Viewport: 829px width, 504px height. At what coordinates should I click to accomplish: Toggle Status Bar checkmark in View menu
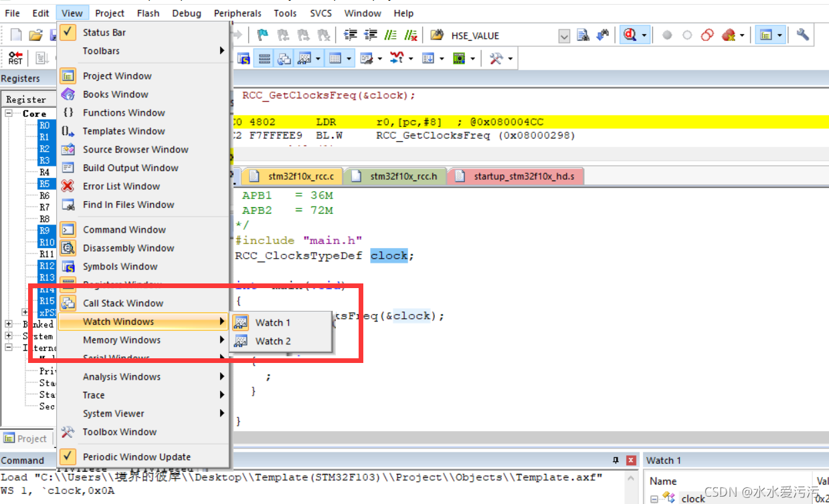tap(68, 32)
